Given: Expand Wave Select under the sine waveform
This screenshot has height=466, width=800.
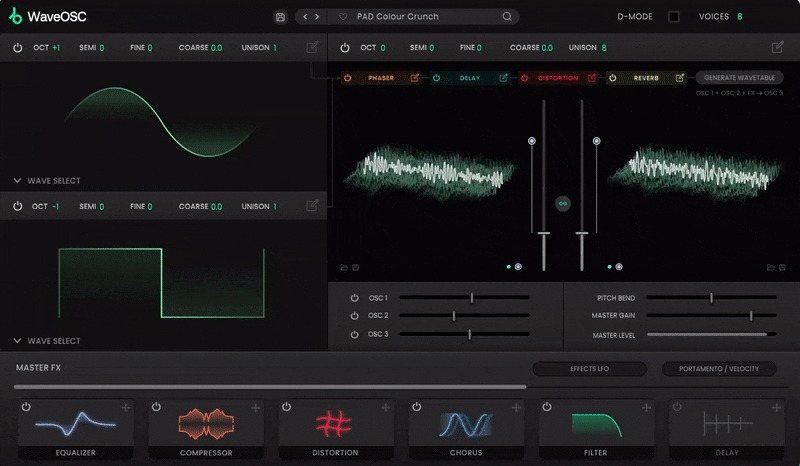Looking at the screenshot, I should coord(47,181).
